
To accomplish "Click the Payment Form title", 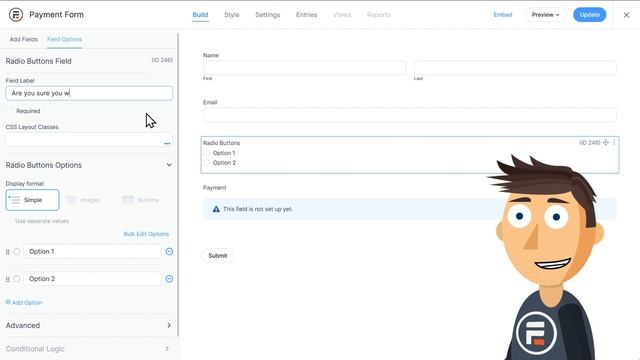I will pos(56,15).
